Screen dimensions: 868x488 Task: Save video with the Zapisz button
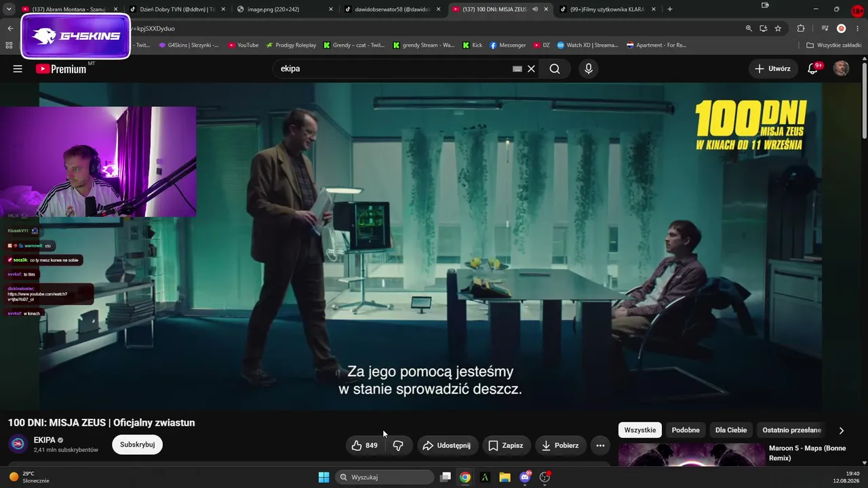506,445
